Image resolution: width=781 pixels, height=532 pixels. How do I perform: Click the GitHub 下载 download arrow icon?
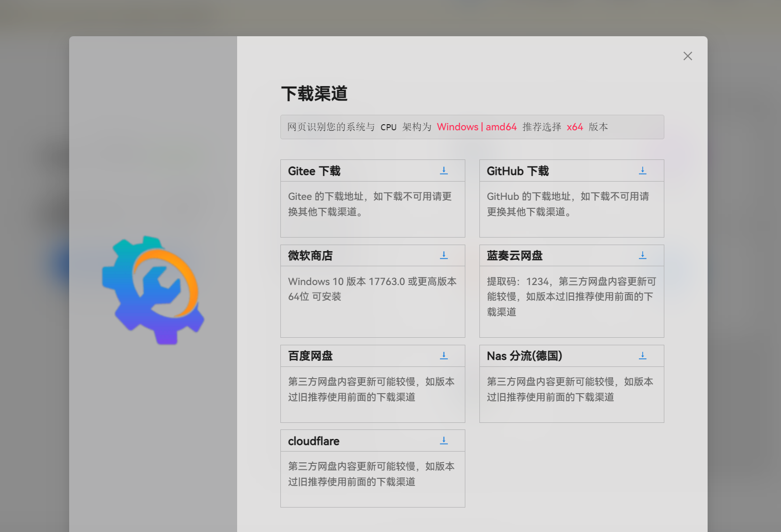(x=643, y=170)
